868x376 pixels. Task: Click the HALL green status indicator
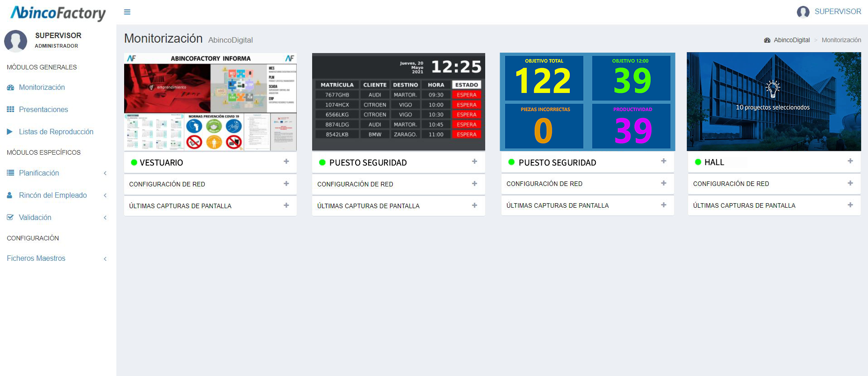698,162
